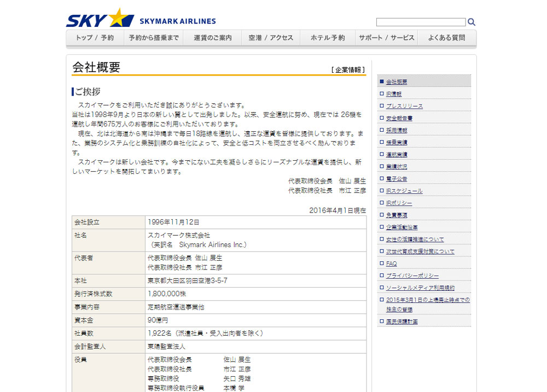The width and height of the screenshot is (547, 392).
Task: Select サポート / サービス menu item
Action: pyautogui.click(x=387, y=38)
